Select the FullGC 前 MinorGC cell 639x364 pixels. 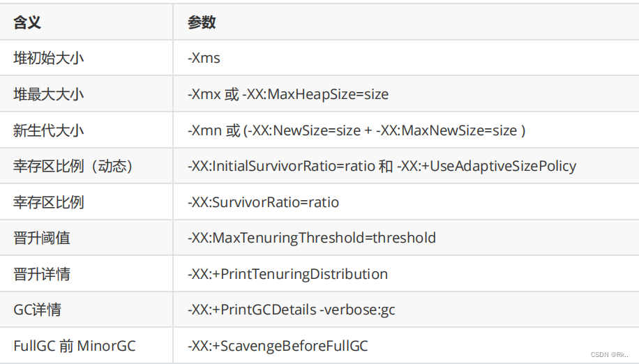[75, 346]
